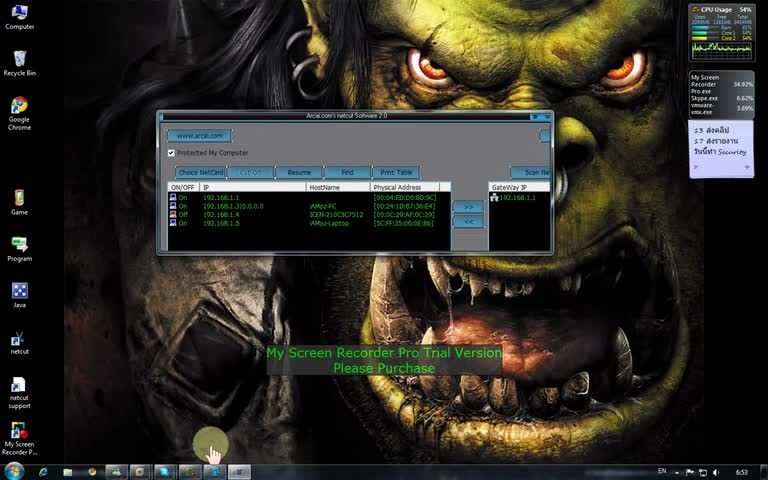Viewport: 768px width, 480px height.
Task: Select 192.168.1.1 in the GateWay IP list
Action: pos(518,197)
